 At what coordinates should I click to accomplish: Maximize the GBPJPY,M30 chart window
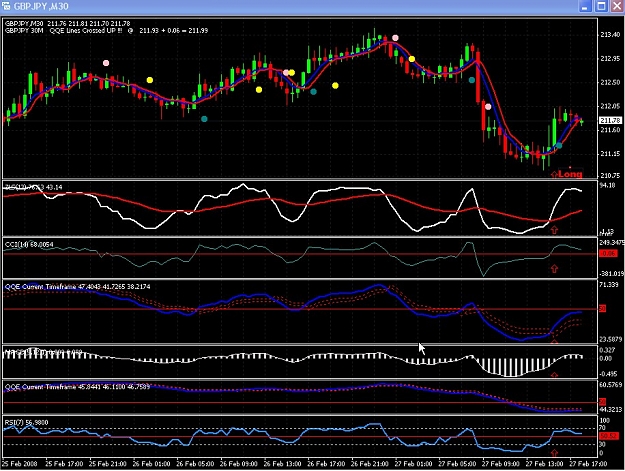[601, 6]
